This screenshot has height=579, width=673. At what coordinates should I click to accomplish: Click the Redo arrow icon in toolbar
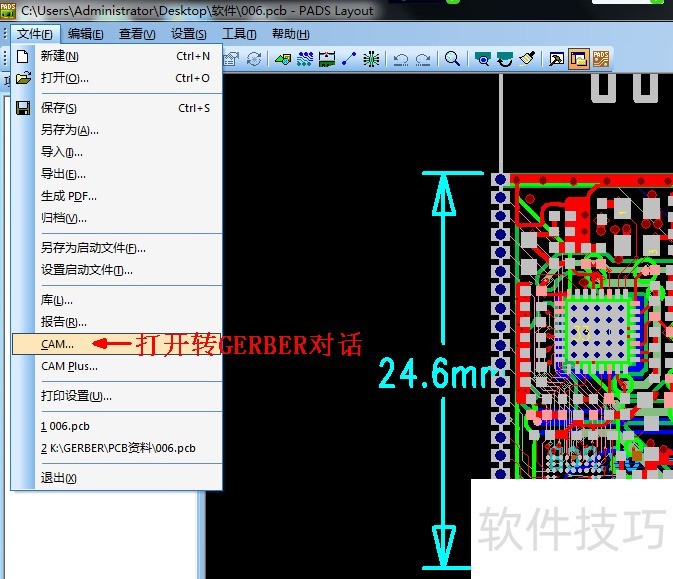[423, 59]
